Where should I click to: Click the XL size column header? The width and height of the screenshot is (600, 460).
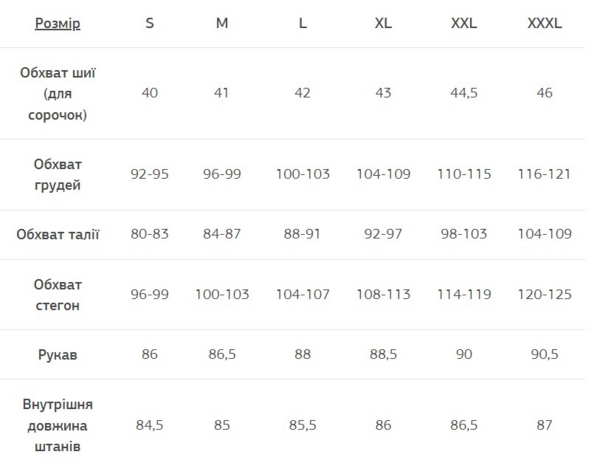(383, 23)
